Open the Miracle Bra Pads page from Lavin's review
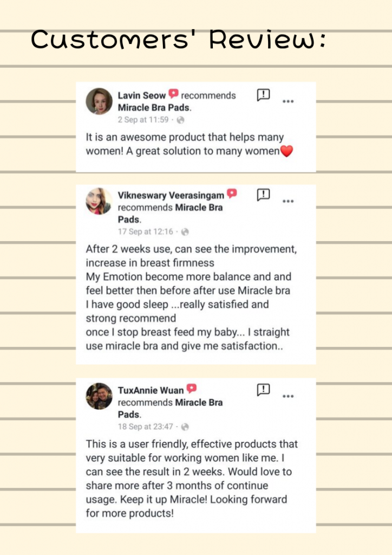Image resolution: width=392 pixels, height=555 pixels. [x=154, y=108]
